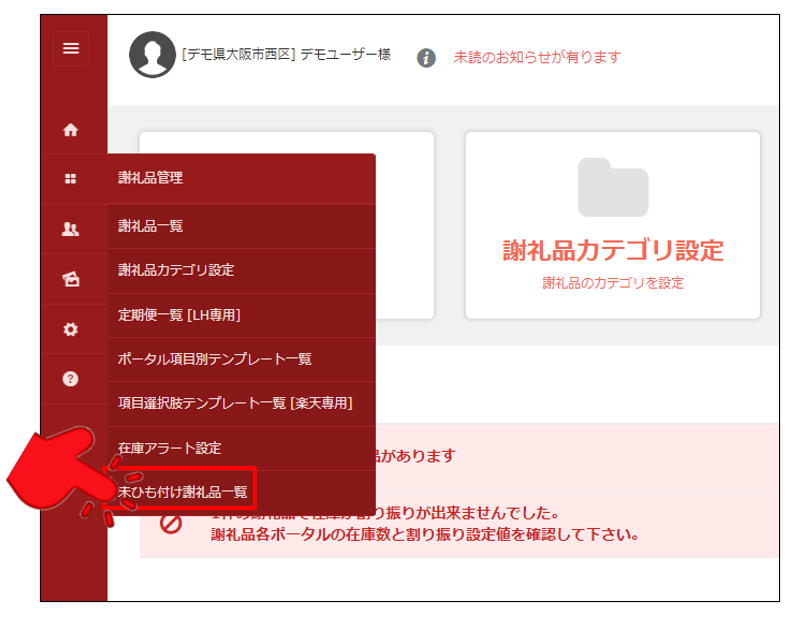Click the help question mark icon

point(70,379)
